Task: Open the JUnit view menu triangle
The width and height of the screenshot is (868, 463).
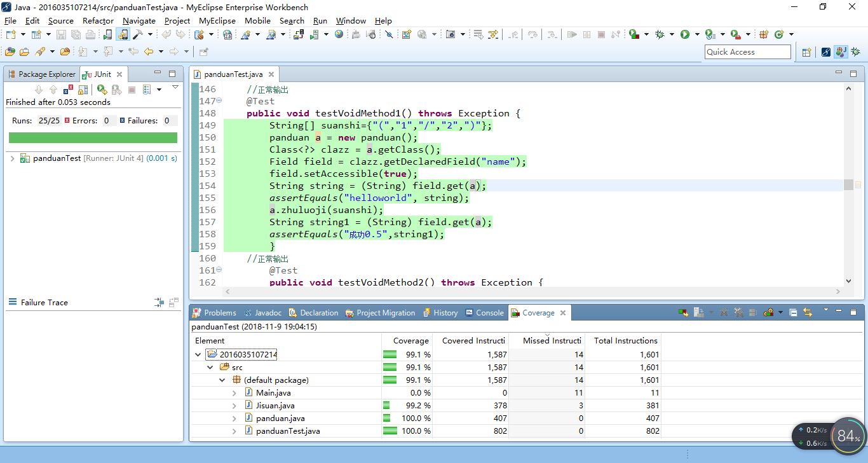Action: pyautogui.click(x=175, y=87)
